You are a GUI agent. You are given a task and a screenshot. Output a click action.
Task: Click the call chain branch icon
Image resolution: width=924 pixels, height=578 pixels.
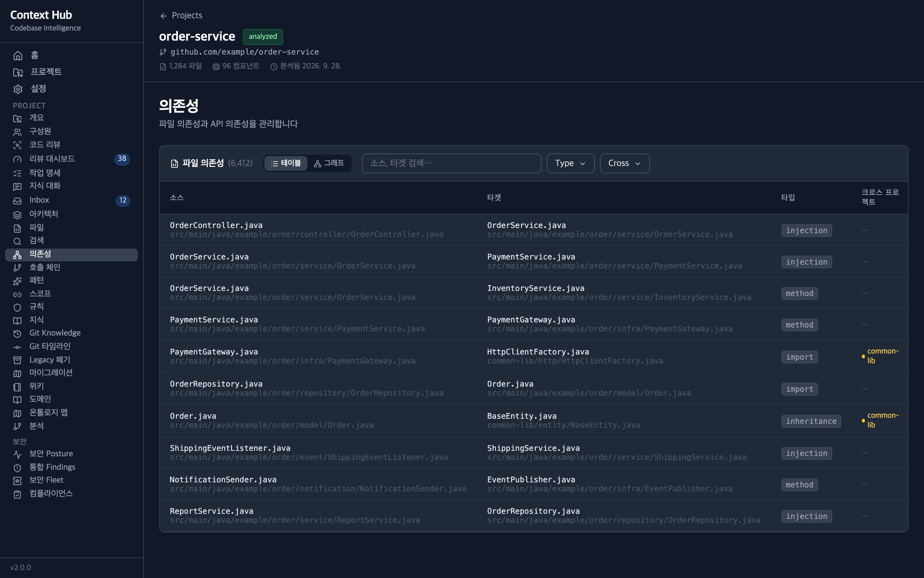coord(17,267)
